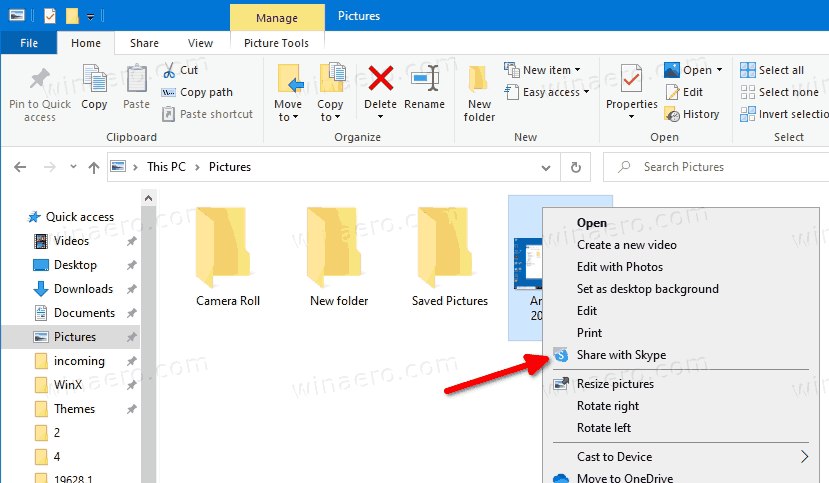Cut the selected item with scissors
Image resolution: width=829 pixels, height=483 pixels.
[180, 70]
